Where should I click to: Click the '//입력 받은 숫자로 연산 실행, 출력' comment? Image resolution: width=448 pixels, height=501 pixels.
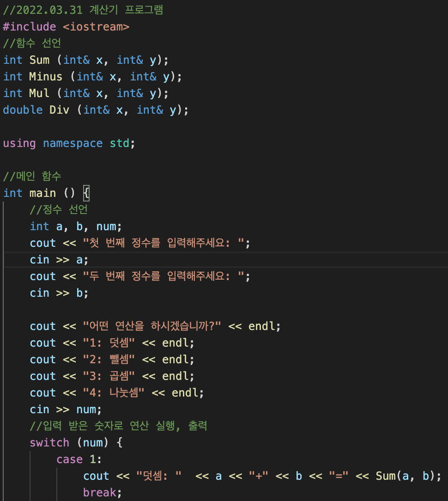(x=119, y=426)
